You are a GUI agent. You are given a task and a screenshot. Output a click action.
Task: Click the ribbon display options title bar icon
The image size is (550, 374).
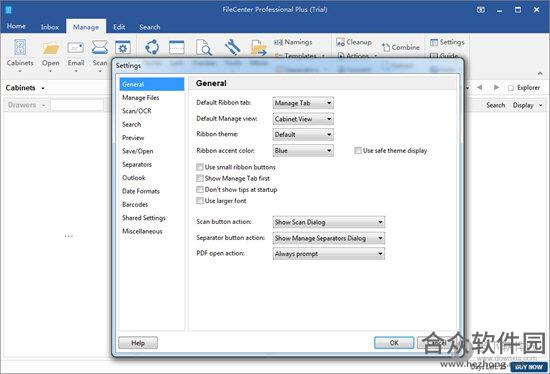tap(481, 10)
